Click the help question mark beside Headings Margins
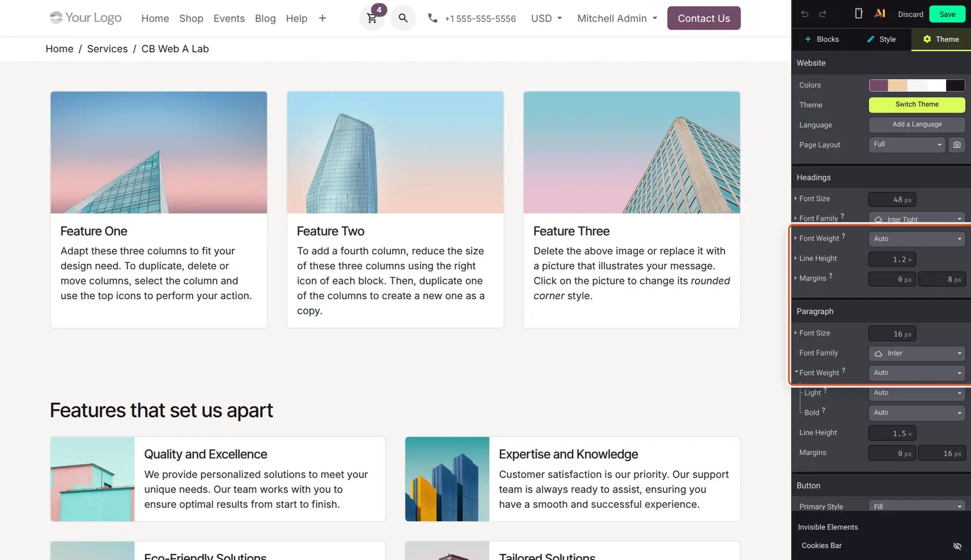This screenshot has width=971, height=560. pyautogui.click(x=831, y=275)
